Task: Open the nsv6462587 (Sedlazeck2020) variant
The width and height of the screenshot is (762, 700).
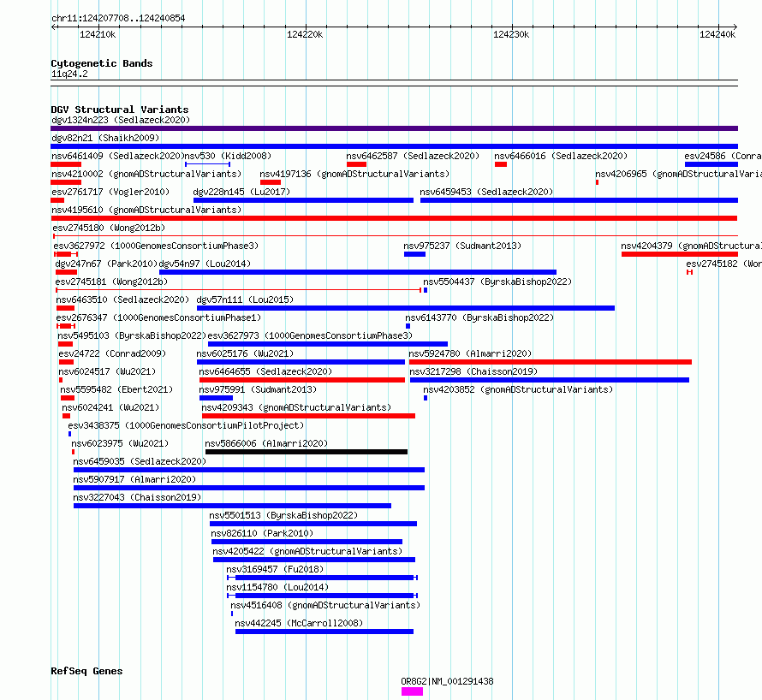Action: point(413,156)
